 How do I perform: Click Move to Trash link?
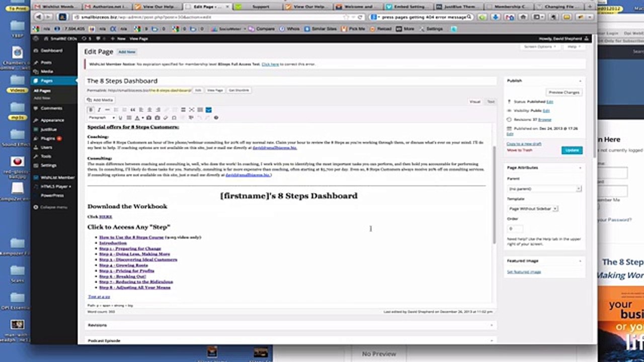pyautogui.click(x=519, y=150)
